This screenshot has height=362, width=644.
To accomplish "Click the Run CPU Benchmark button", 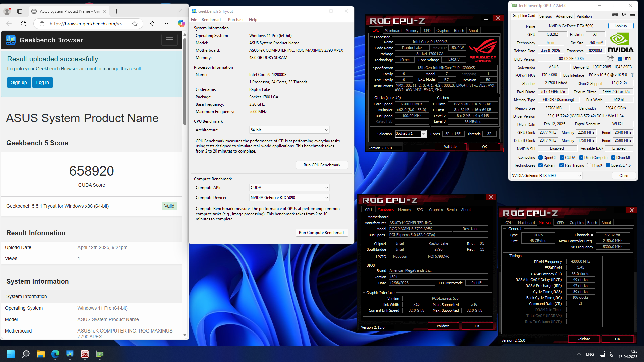I will (x=322, y=165).
